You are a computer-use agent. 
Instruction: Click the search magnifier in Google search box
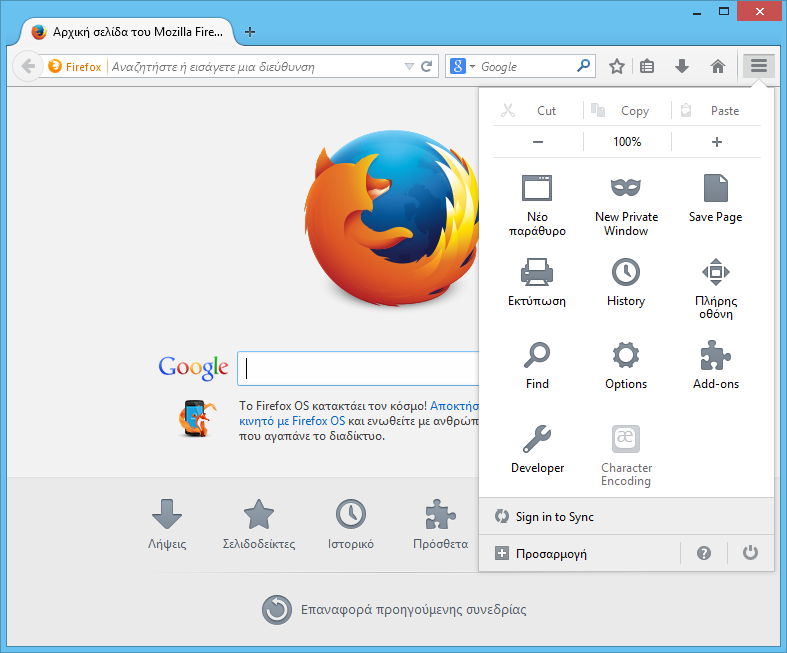(x=583, y=66)
